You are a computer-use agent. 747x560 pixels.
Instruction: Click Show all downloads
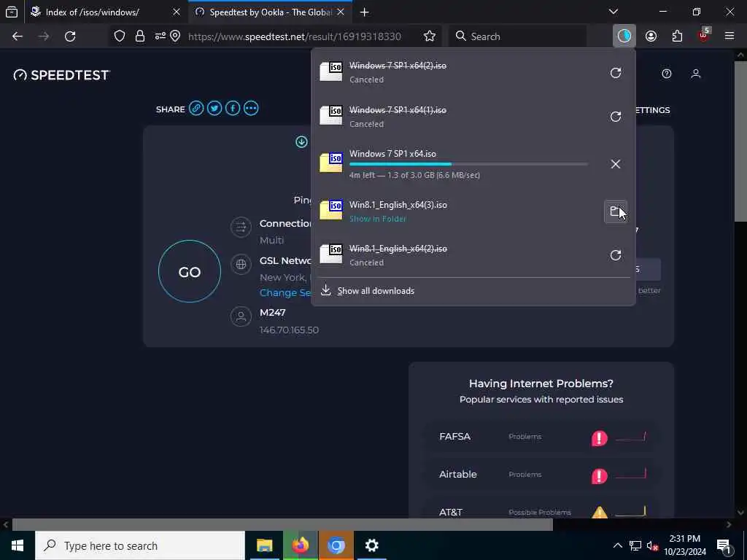376,291
